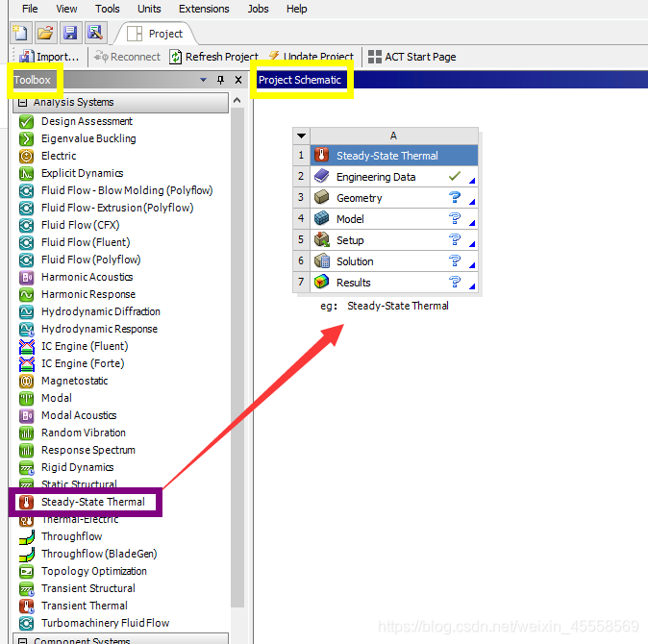Select Throughflow icon
Viewport: 648px width, 644px height.
[26, 536]
